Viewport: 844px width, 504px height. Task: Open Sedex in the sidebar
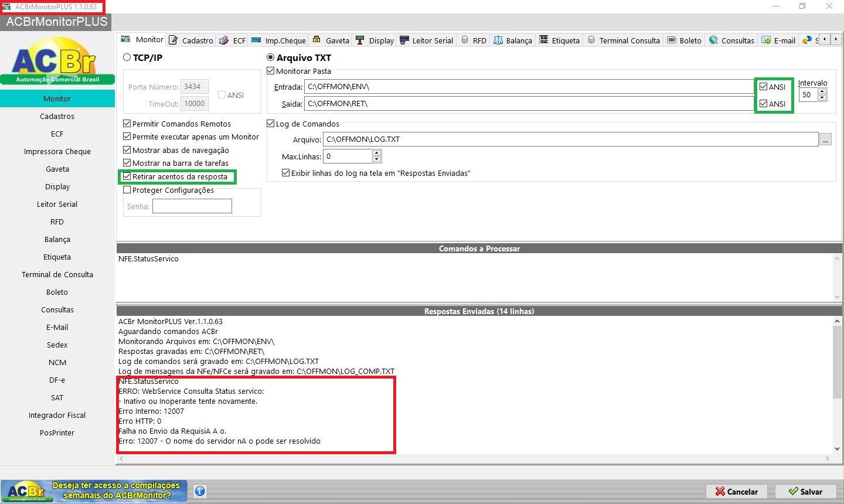click(57, 345)
